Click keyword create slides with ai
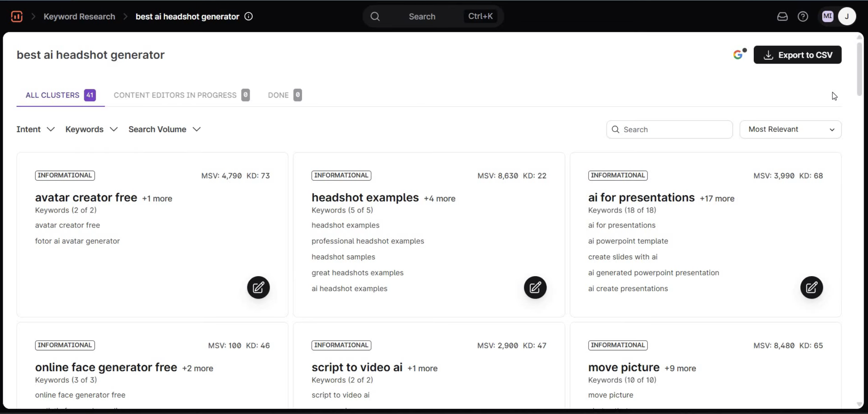 pos(623,257)
